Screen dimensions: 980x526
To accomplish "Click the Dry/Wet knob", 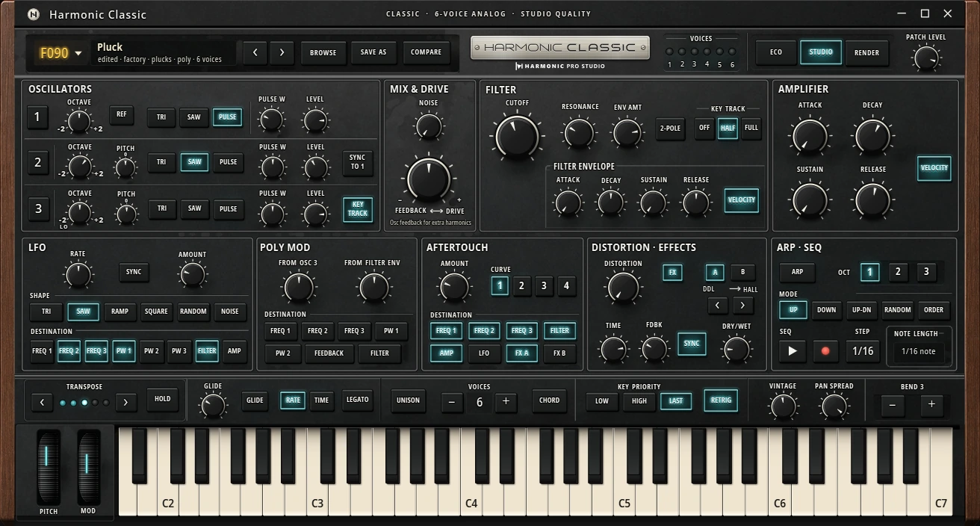I will (736, 350).
